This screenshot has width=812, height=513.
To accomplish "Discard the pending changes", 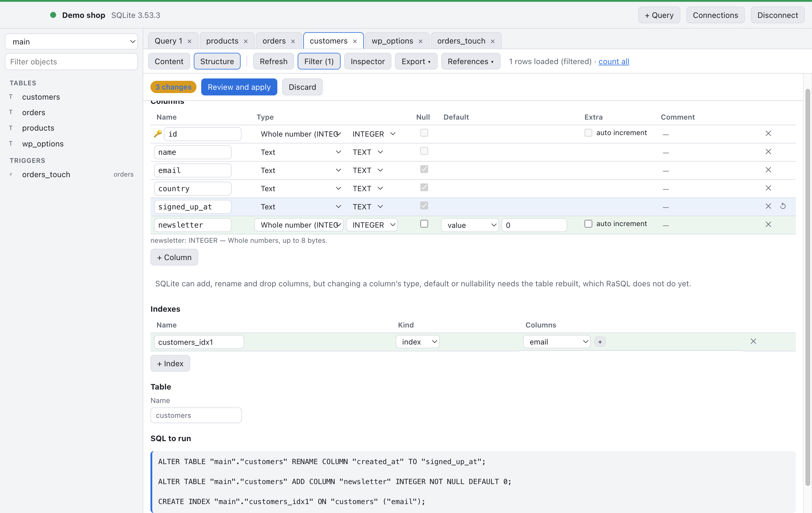I will pyautogui.click(x=302, y=87).
